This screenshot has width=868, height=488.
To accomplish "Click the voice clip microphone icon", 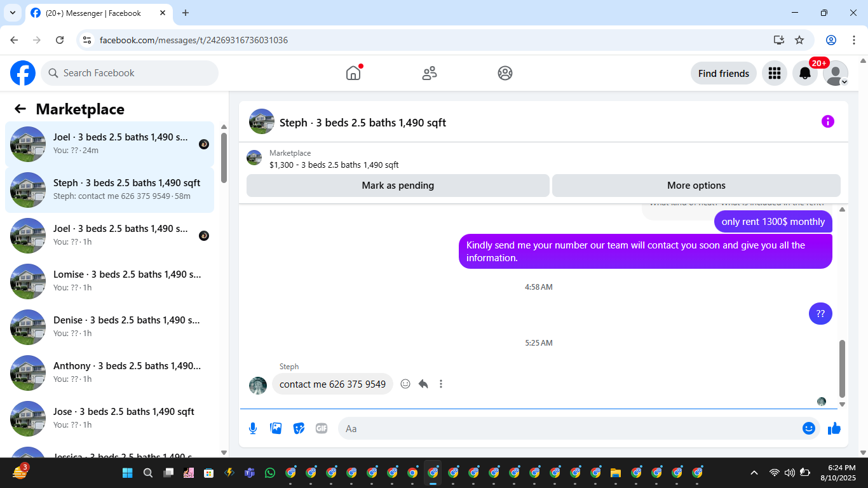I will [253, 428].
